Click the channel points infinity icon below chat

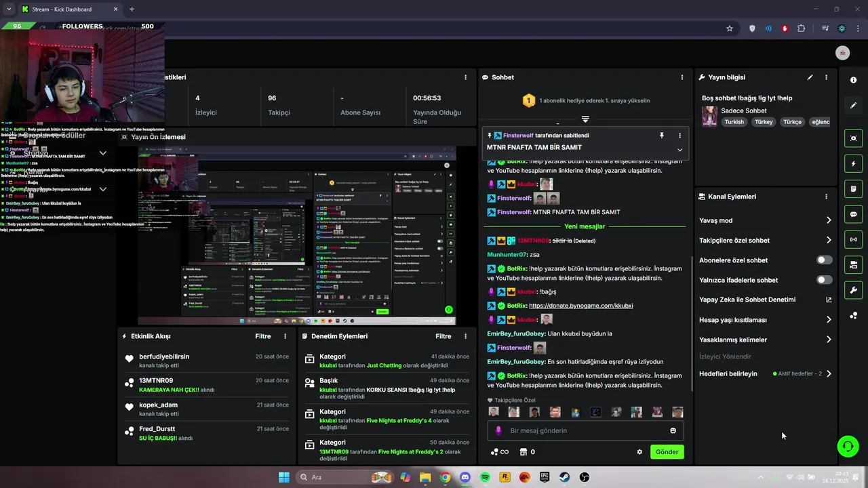(x=500, y=452)
